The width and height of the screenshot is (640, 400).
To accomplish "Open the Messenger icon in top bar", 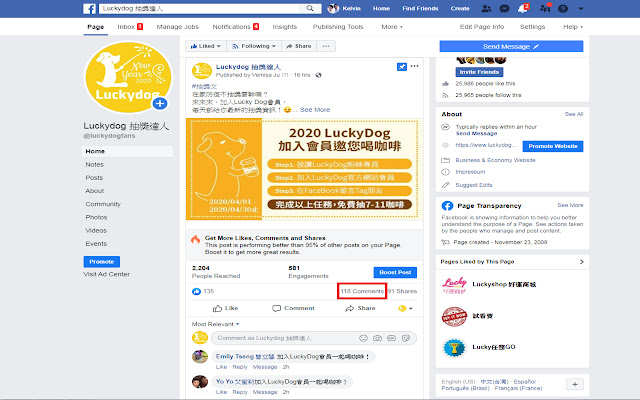I will coord(504,8).
